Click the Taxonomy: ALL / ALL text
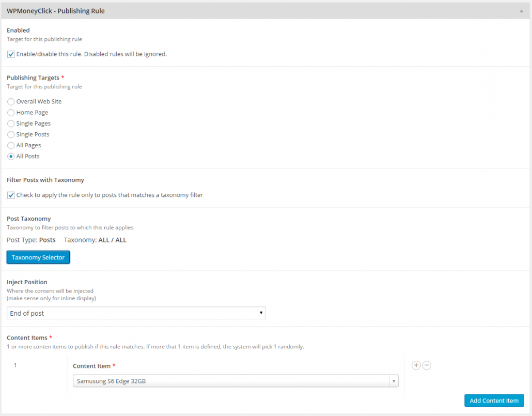The width and height of the screenshot is (532, 416). (x=95, y=240)
